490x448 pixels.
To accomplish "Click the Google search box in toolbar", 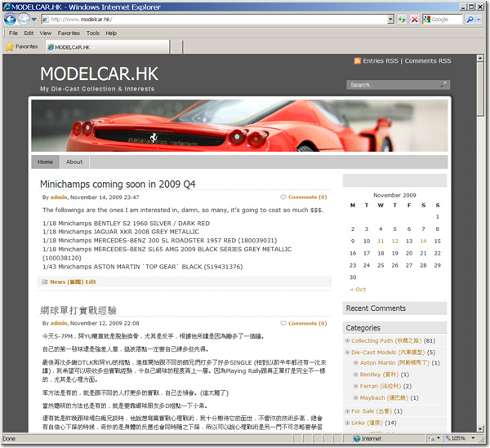I will pyautogui.click(x=443, y=20).
